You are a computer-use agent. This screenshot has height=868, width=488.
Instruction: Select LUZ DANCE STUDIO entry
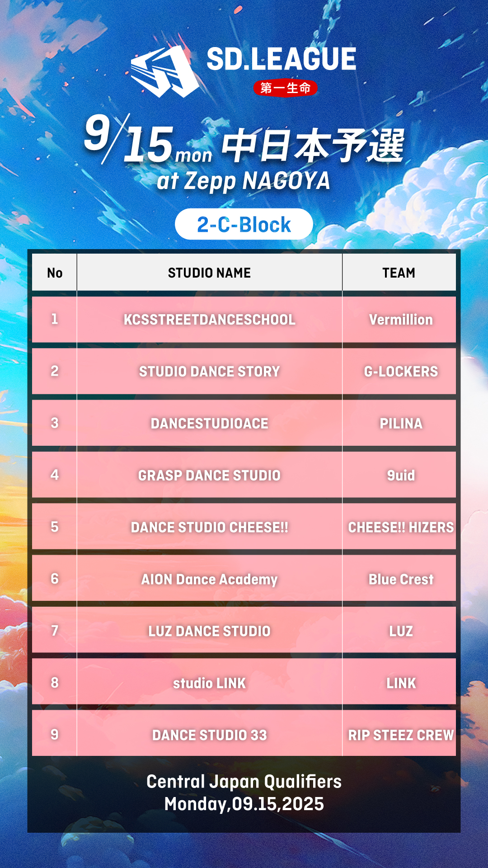pyautogui.click(x=209, y=631)
